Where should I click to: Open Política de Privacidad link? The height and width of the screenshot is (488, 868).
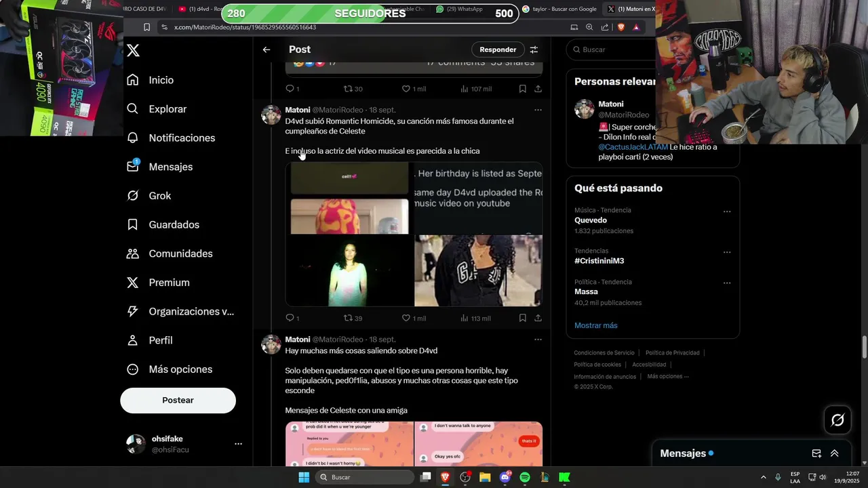pyautogui.click(x=672, y=352)
